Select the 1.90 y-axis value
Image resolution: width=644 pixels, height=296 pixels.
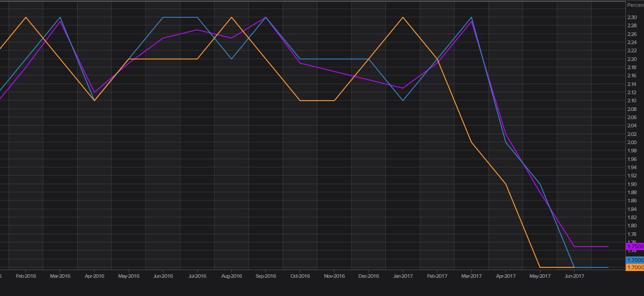632,184
